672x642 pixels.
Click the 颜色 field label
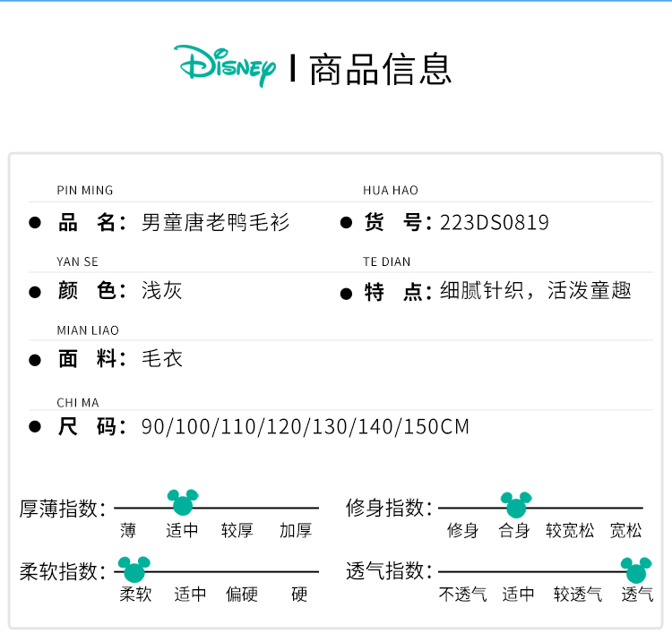tap(91, 291)
